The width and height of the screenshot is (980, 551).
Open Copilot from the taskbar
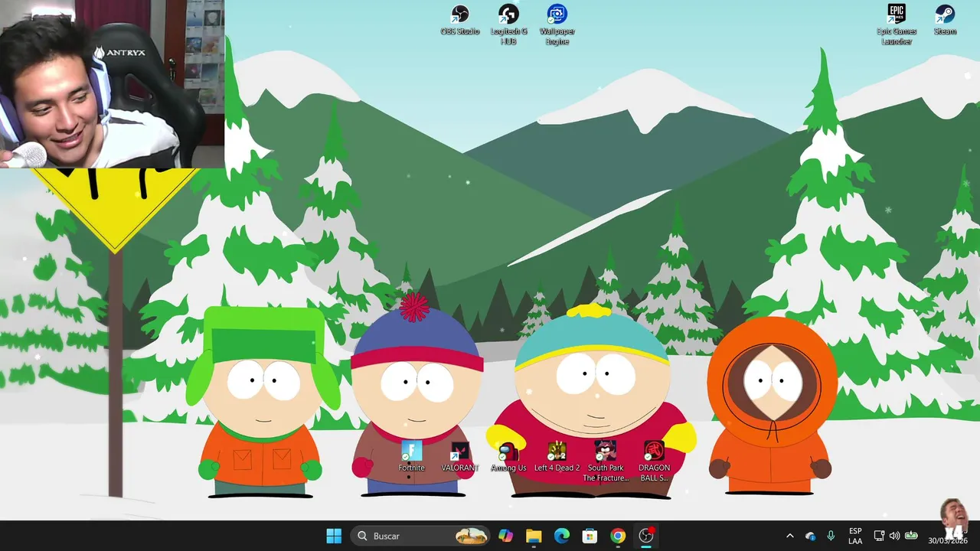[x=505, y=536]
